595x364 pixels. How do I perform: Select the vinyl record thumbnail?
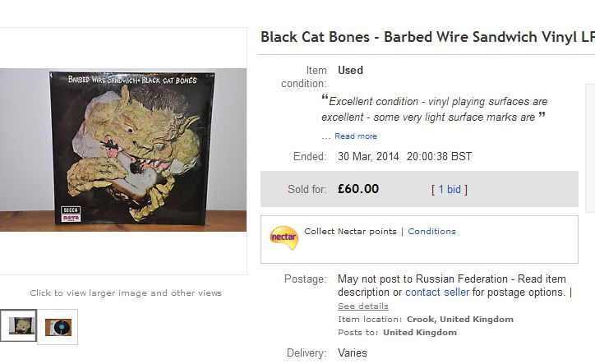pyautogui.click(x=58, y=326)
